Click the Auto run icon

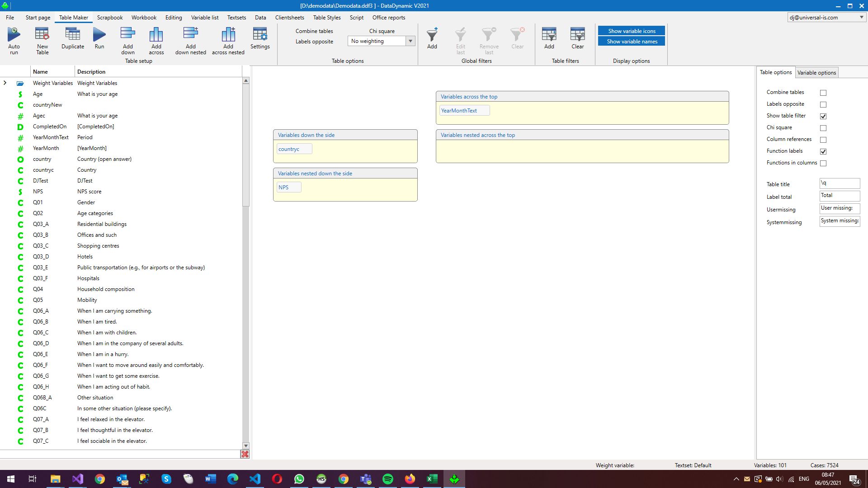pyautogui.click(x=14, y=35)
